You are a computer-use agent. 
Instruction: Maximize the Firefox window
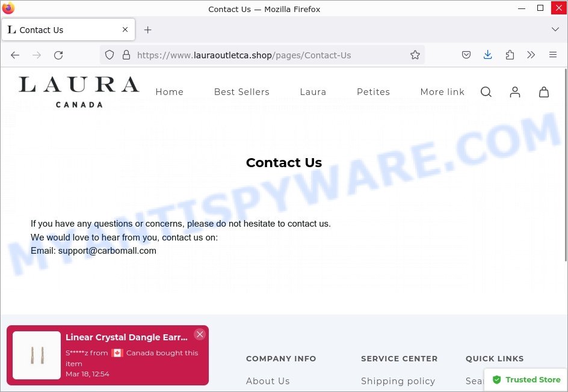pyautogui.click(x=540, y=8)
